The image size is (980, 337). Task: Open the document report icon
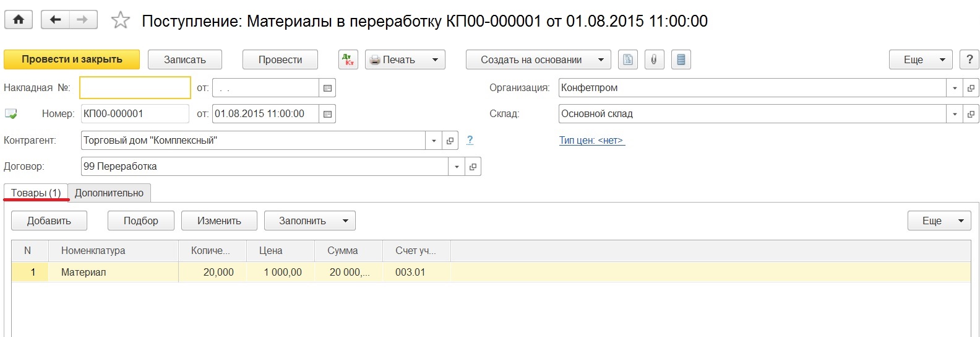(x=628, y=59)
